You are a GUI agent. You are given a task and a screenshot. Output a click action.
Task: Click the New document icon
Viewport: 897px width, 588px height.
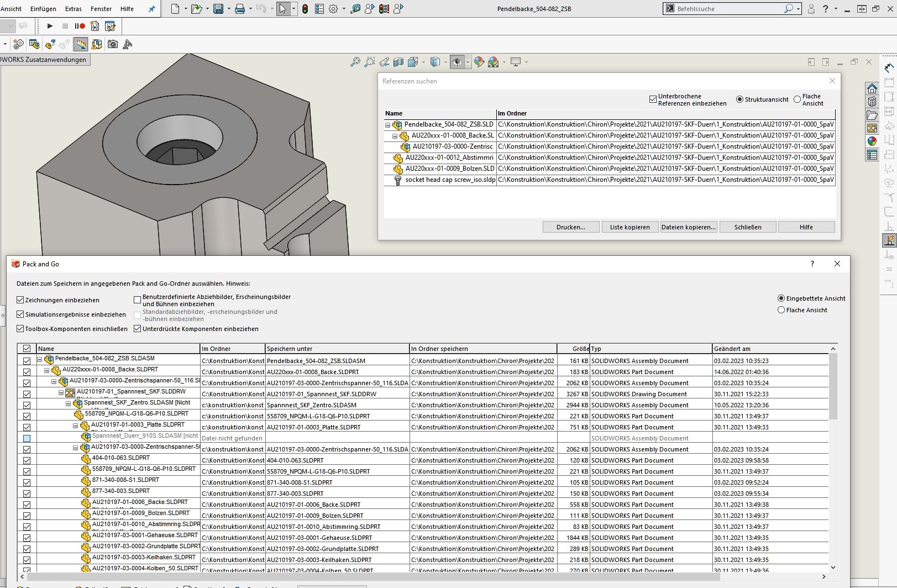click(x=175, y=9)
